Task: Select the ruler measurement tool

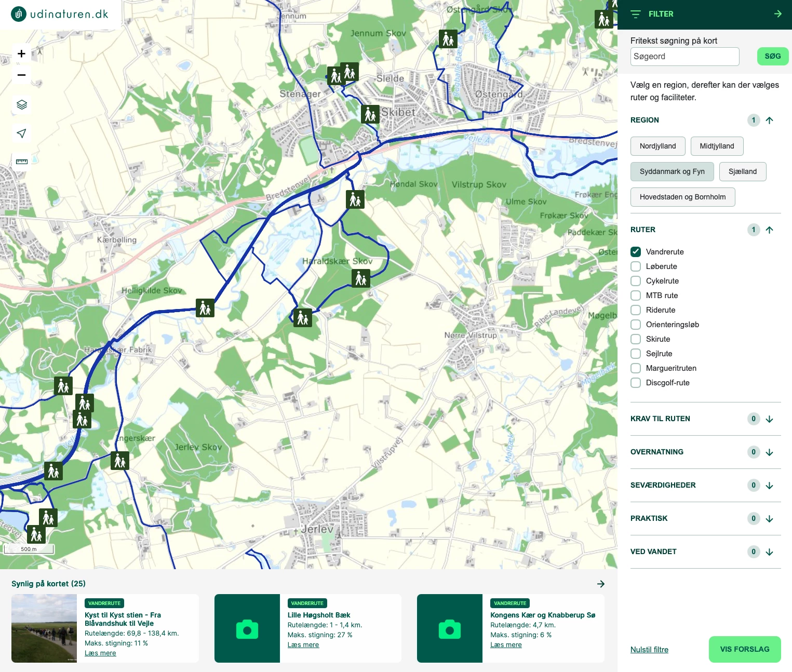Action: click(21, 162)
